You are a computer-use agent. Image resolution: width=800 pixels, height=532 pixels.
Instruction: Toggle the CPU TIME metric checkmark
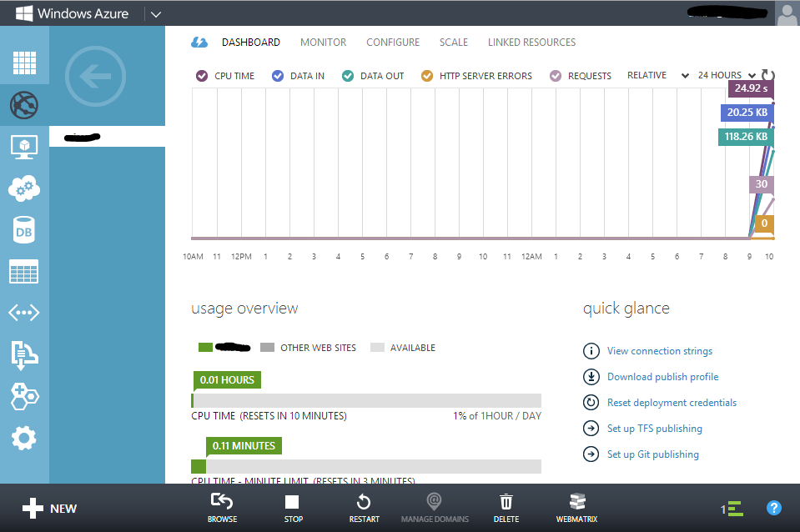202,76
